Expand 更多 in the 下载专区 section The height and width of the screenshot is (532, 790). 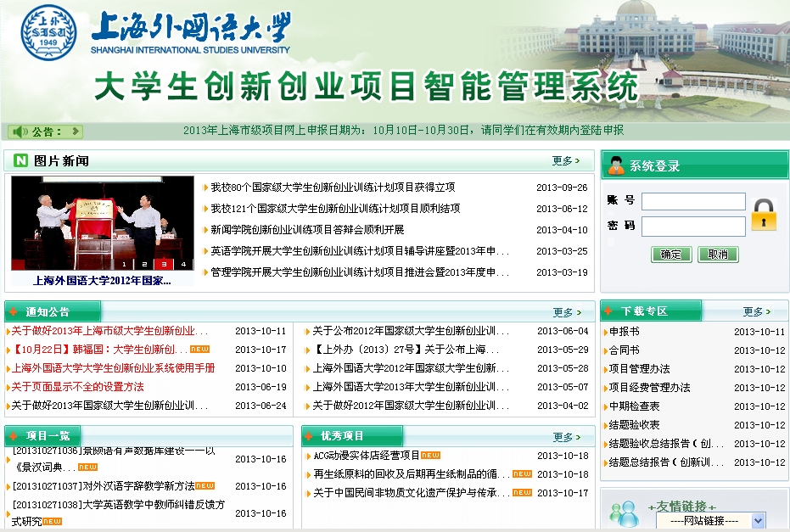tap(756, 311)
